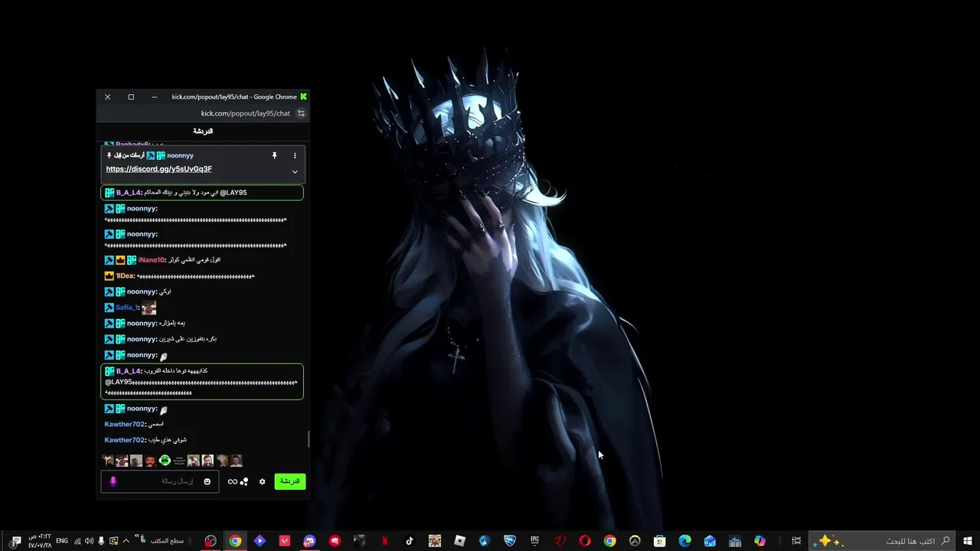Open Microsoft Store from taskbar
980x551 pixels.
(x=659, y=541)
